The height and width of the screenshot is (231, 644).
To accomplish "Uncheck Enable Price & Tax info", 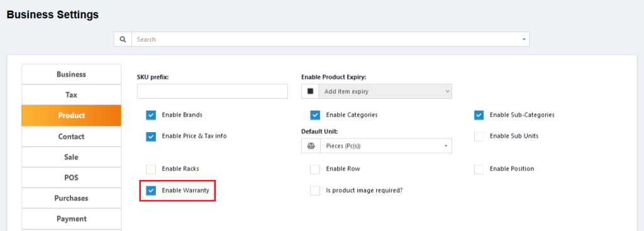I will point(151,137).
